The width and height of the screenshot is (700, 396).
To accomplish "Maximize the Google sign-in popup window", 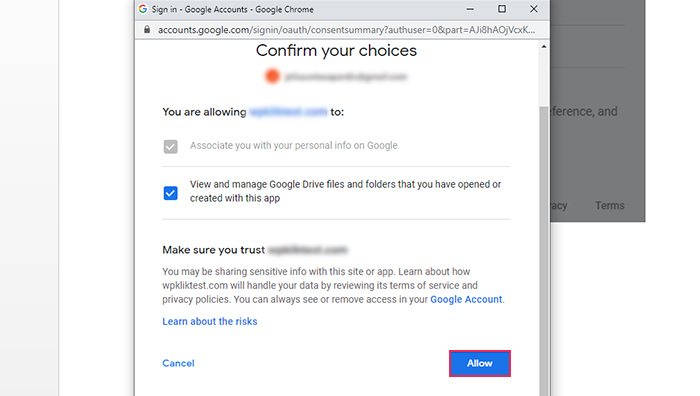I will pyautogui.click(x=502, y=9).
